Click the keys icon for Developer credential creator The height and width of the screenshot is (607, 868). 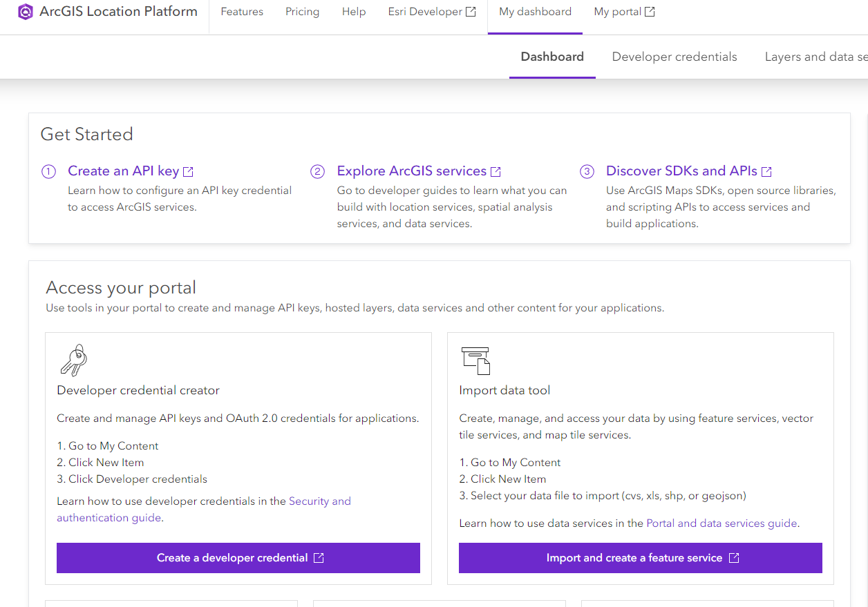(x=73, y=360)
